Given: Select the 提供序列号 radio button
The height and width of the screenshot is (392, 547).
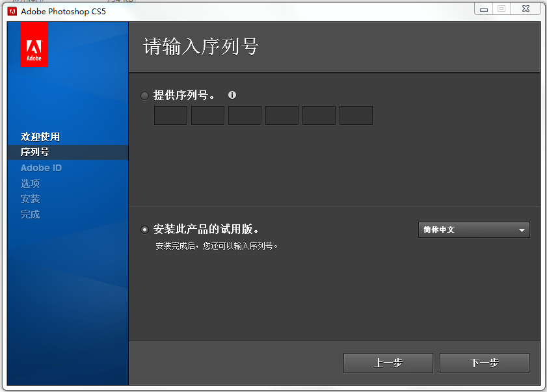Looking at the screenshot, I should [x=145, y=96].
